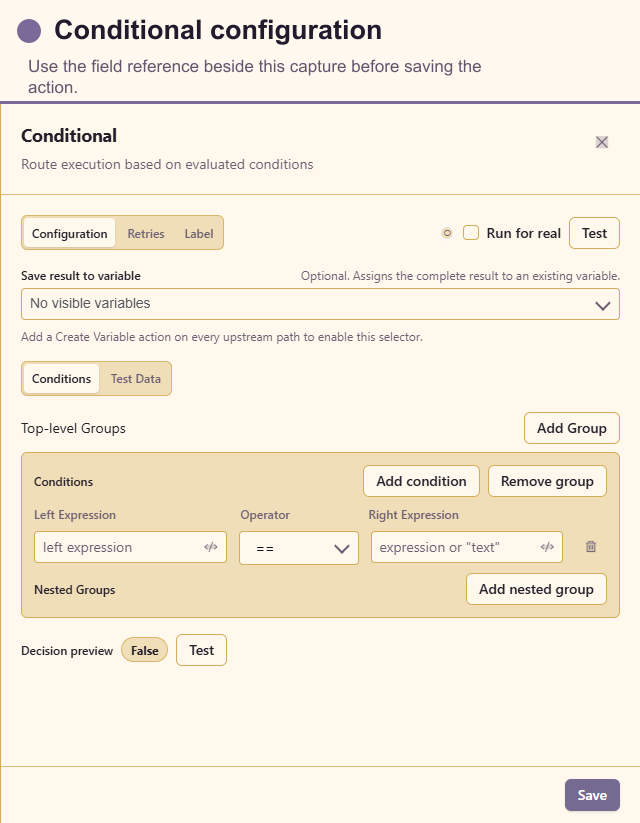Viewport: 640px width, 823px height.
Task: Click the Decision preview label
Action: point(67,651)
